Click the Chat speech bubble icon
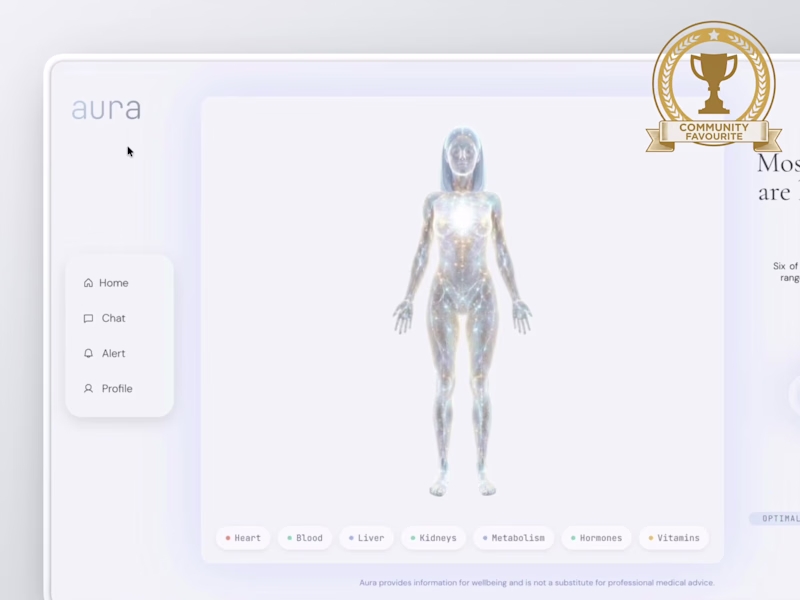Viewport: 800px width, 600px height. [x=88, y=318]
